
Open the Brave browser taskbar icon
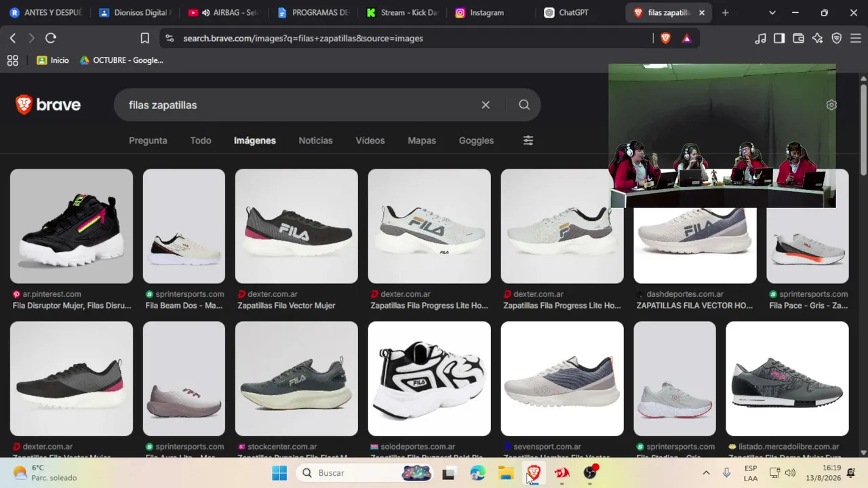[534, 473]
